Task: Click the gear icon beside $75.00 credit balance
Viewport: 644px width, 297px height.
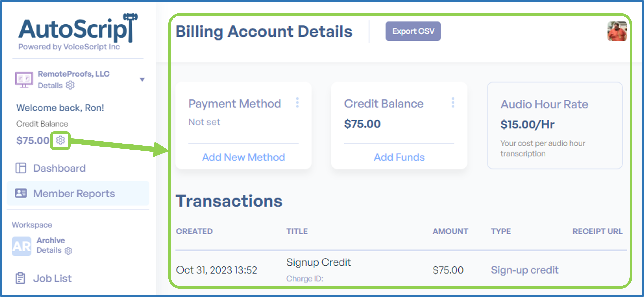Action: [60, 140]
